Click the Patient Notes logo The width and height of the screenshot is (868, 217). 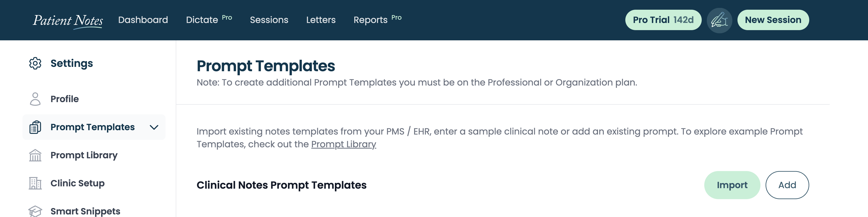click(68, 21)
